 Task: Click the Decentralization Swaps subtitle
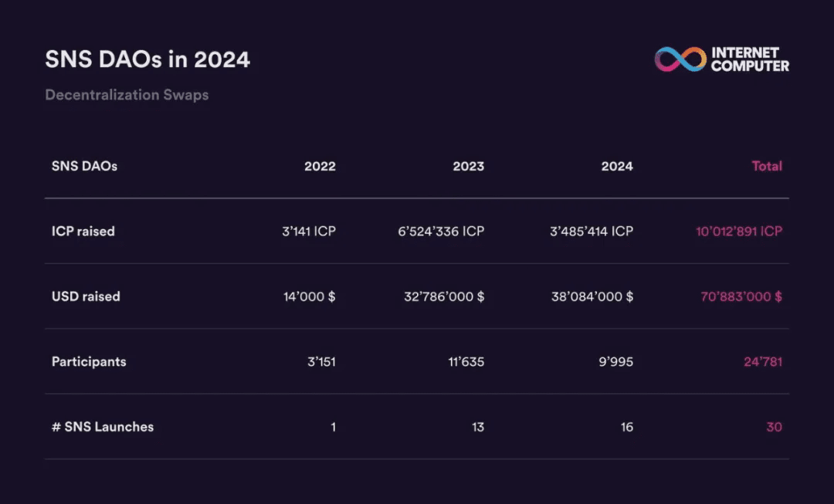(x=127, y=95)
